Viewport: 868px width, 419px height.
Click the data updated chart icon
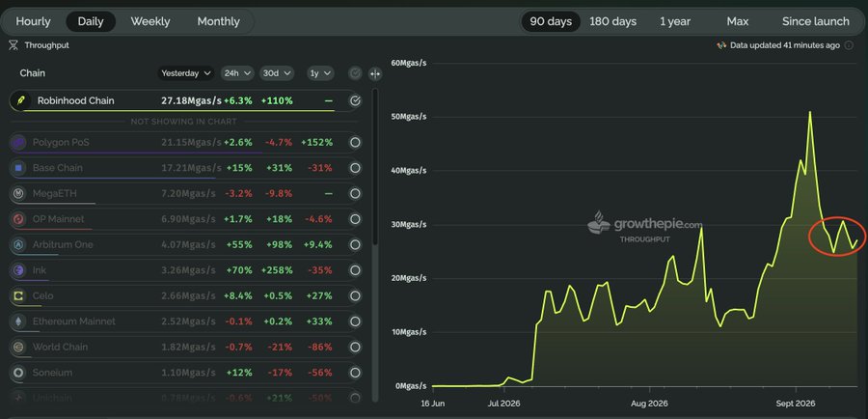click(x=721, y=45)
